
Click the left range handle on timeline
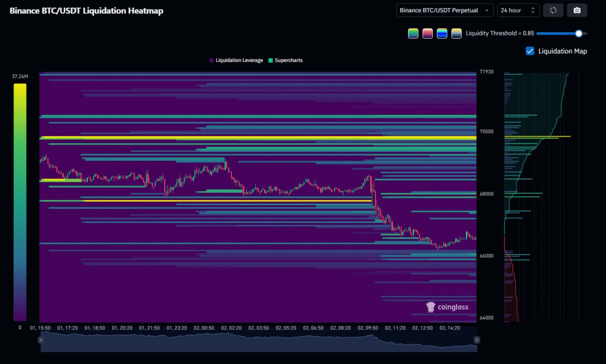click(x=41, y=340)
